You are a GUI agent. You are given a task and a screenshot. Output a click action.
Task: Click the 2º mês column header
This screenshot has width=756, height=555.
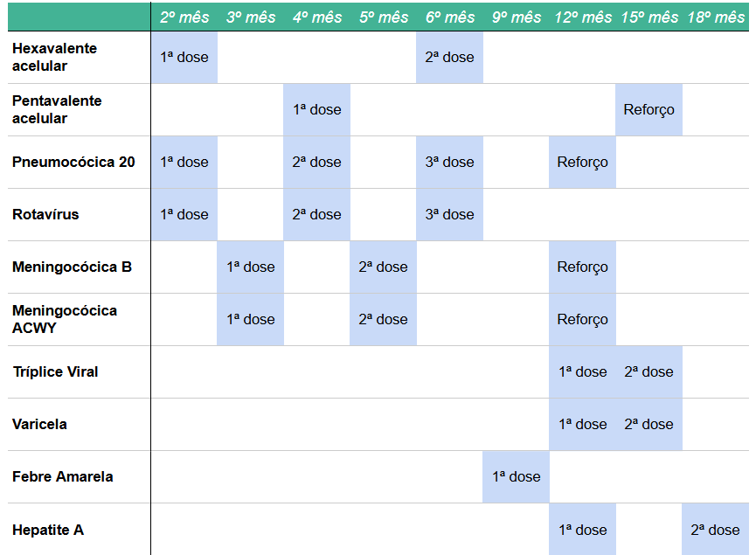184,17
